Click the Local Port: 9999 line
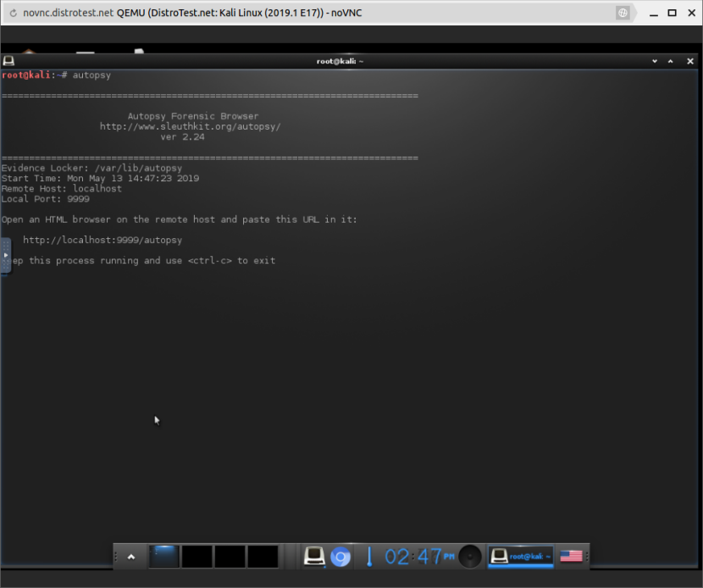Viewport: 703px width, 588px height. point(45,199)
